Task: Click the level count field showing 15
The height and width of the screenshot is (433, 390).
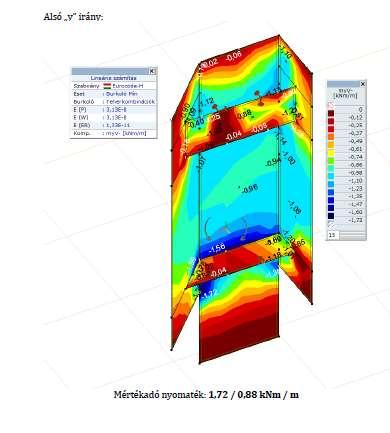Action: [333, 235]
